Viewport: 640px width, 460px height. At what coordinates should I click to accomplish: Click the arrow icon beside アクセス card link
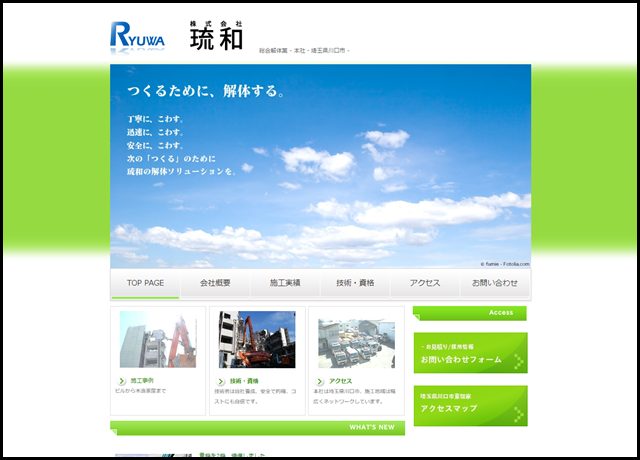321,381
